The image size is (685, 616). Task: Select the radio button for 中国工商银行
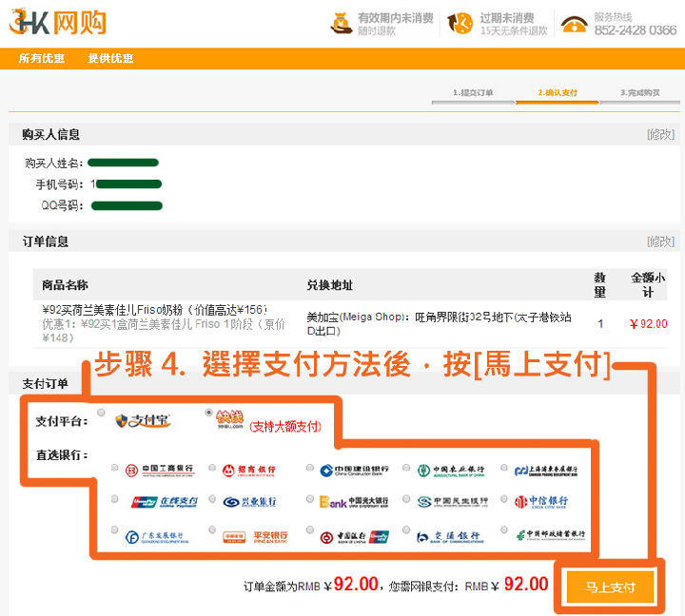point(115,468)
